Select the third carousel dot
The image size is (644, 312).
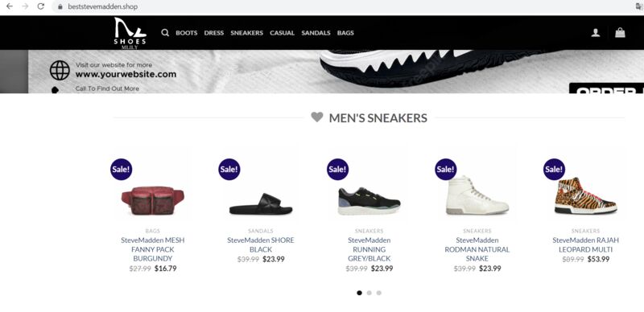coord(379,293)
